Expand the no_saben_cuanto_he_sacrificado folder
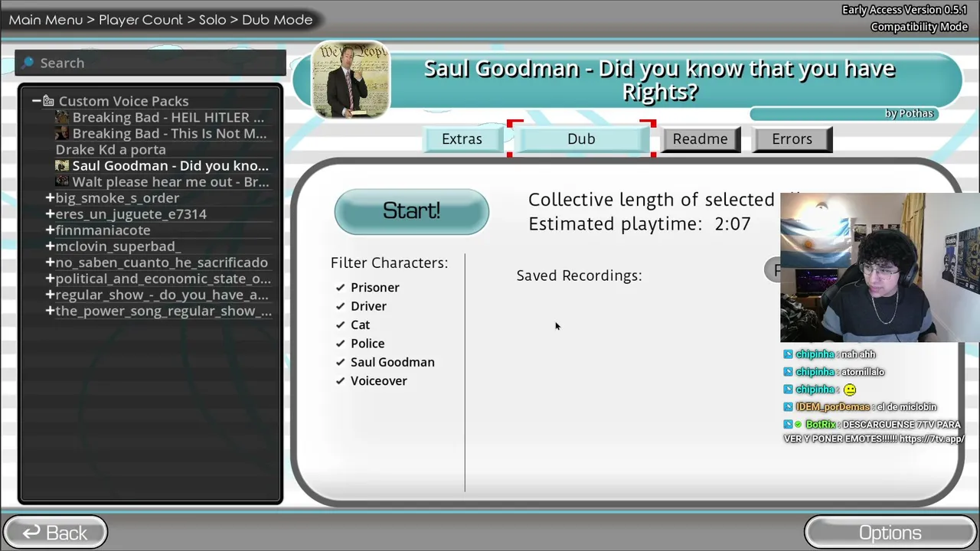This screenshot has height=551, width=980. click(50, 262)
